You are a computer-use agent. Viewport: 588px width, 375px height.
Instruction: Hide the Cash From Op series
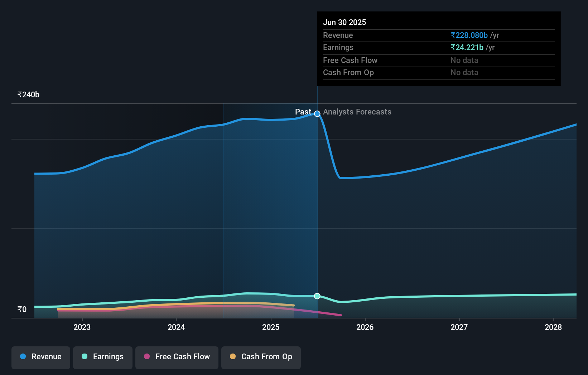261,357
